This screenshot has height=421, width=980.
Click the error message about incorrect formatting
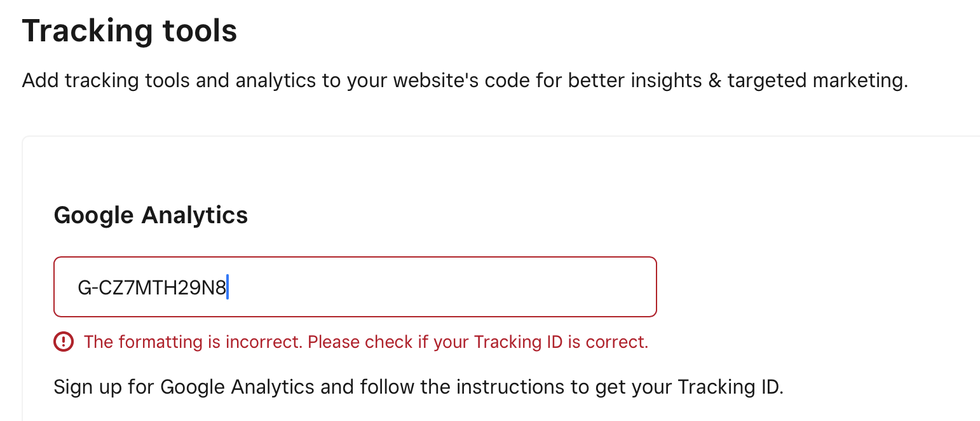(x=367, y=342)
